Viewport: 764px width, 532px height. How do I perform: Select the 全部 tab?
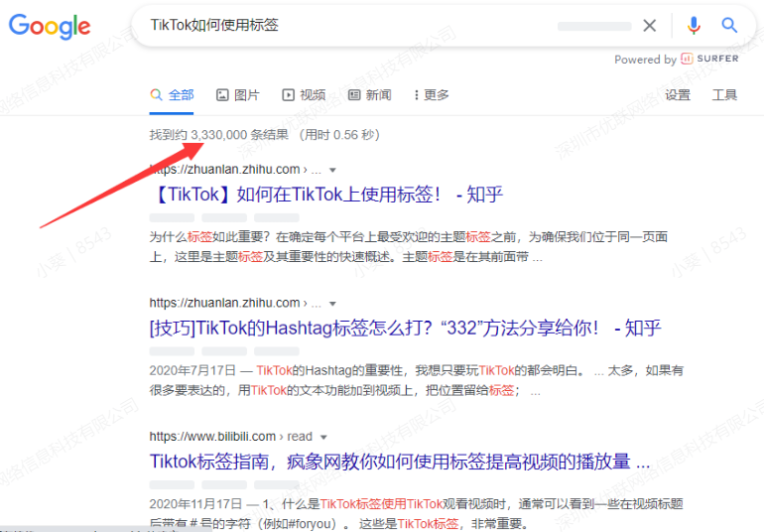click(x=172, y=94)
